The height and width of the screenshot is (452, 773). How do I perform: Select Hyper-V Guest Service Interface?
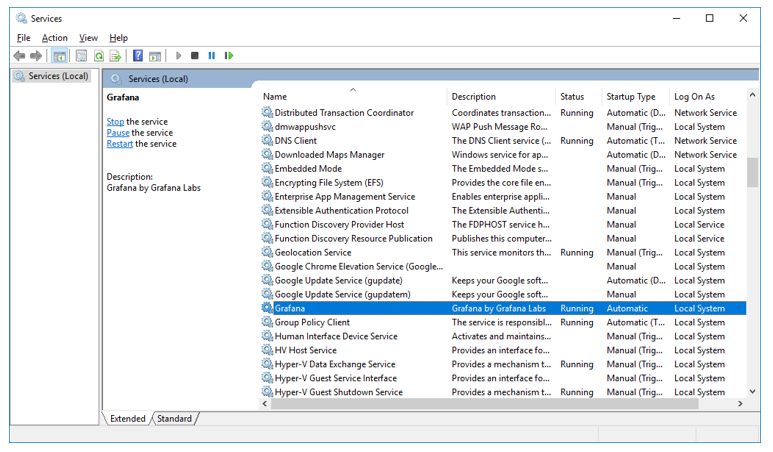click(x=503, y=378)
